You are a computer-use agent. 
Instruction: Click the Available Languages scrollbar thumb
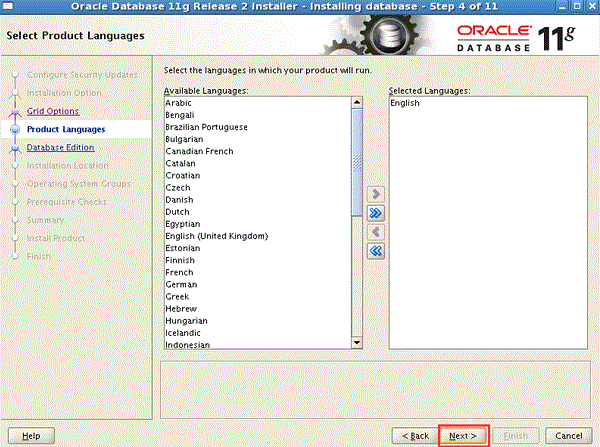point(357,162)
